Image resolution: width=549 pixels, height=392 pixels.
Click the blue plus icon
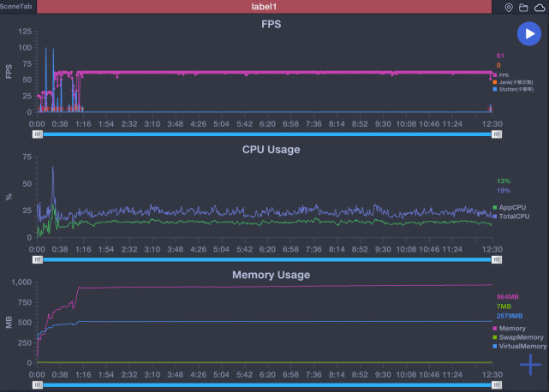click(530, 365)
